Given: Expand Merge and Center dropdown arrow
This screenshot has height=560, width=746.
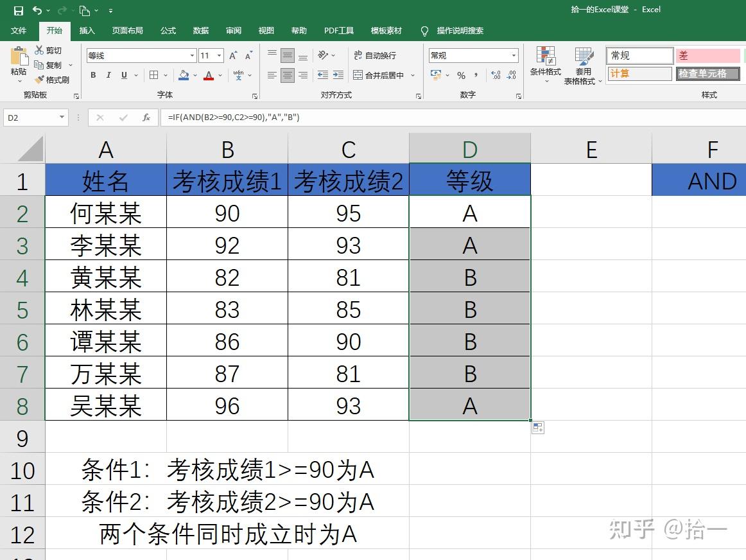Looking at the screenshot, I should click(413, 75).
